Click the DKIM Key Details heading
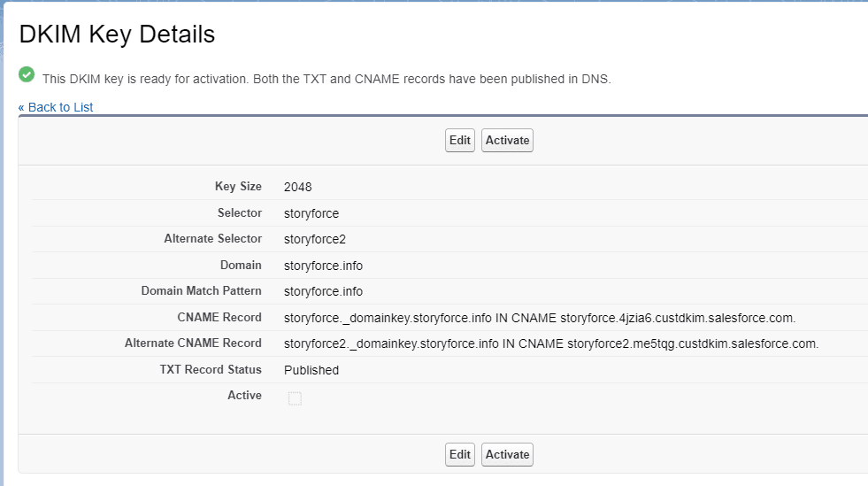Viewport: 868px width, 486px height. click(x=117, y=35)
